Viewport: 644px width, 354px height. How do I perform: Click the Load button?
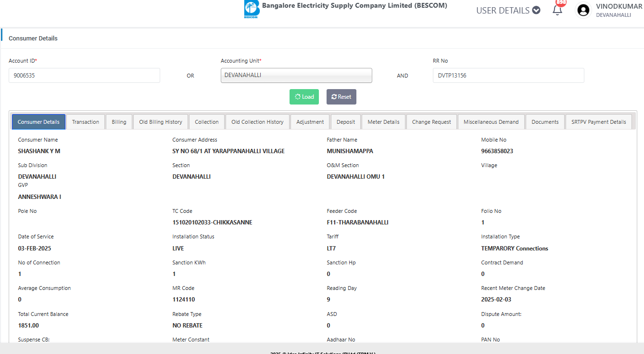[x=304, y=97]
